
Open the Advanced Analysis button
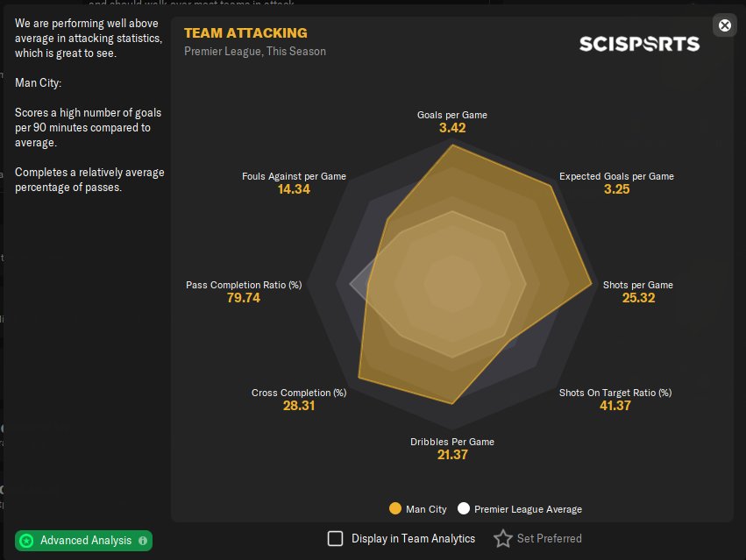click(85, 541)
